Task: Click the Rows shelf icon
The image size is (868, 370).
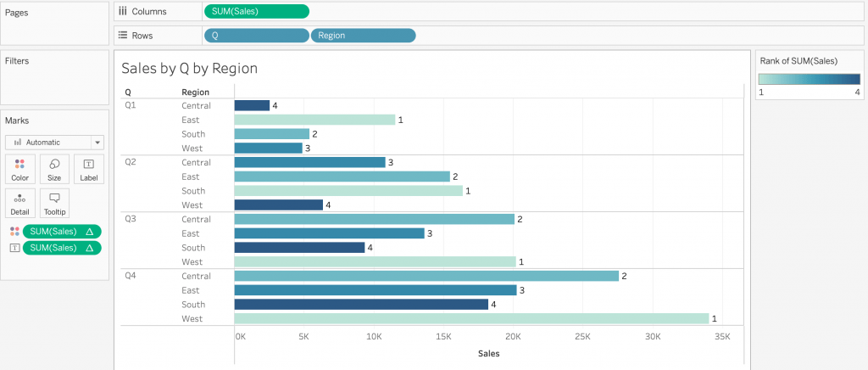Action: click(x=123, y=36)
